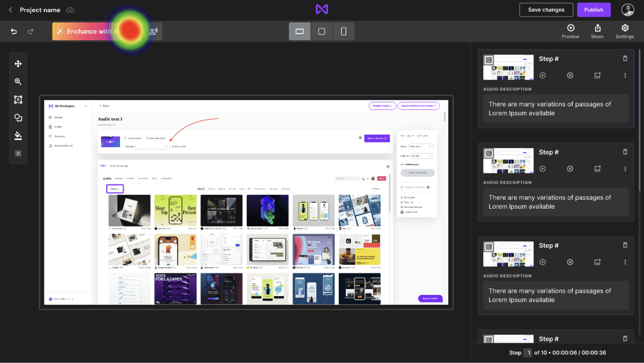Check the second step's thumbnail checkbox
This screenshot has width=644, height=363.
point(489,154)
